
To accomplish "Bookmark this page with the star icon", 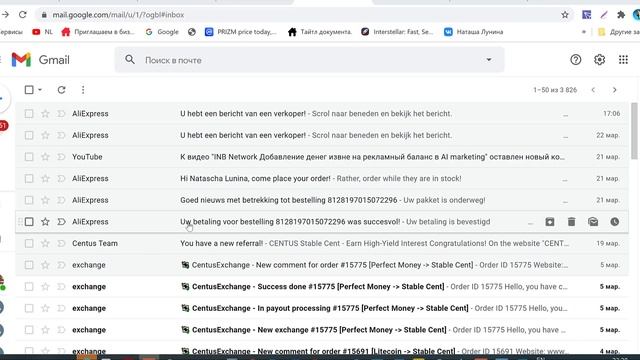I will click(x=565, y=15).
